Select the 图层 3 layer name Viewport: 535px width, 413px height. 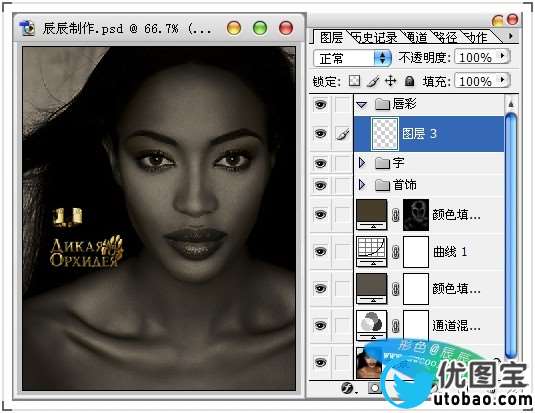[x=419, y=133]
